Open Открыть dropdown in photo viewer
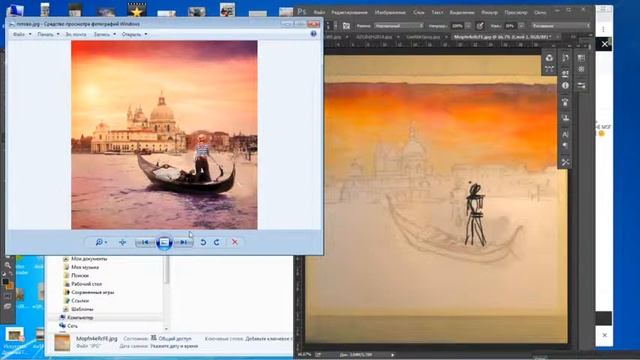This screenshot has width=640, height=360. (134, 34)
